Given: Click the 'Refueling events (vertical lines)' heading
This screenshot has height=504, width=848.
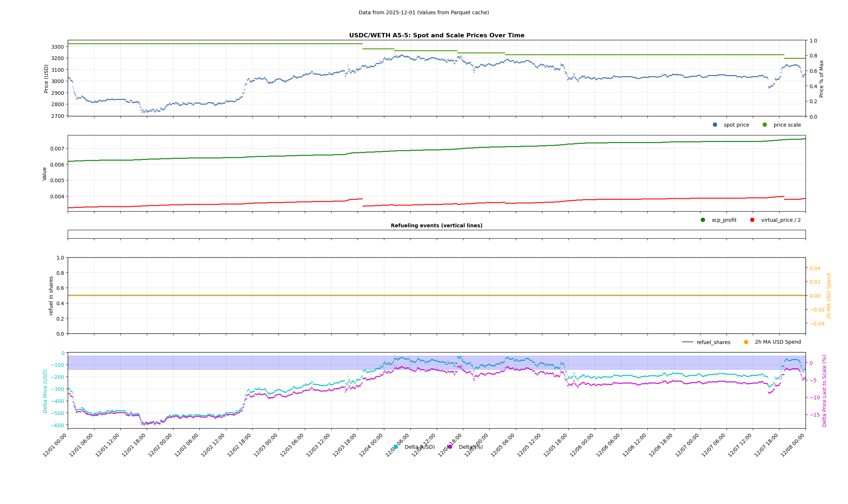Looking at the screenshot, I should pos(436,225).
